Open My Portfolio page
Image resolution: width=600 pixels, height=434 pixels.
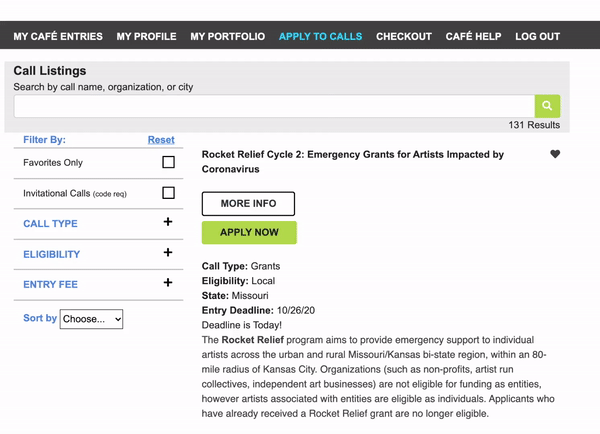click(x=228, y=36)
